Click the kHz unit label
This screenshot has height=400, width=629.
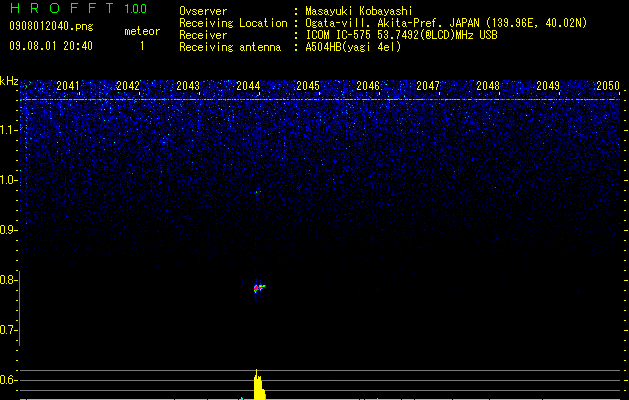coord(9,81)
